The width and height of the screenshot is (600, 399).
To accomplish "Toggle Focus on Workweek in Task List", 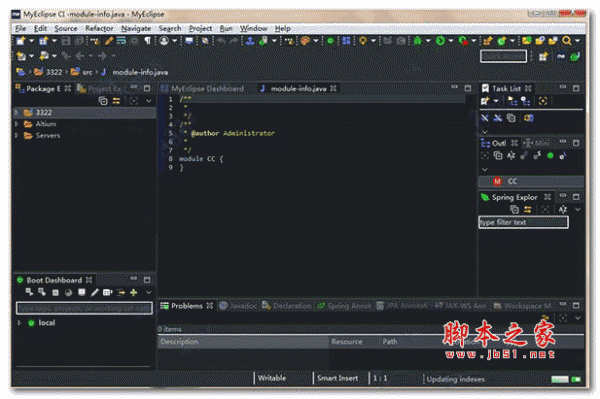I will pos(543,101).
